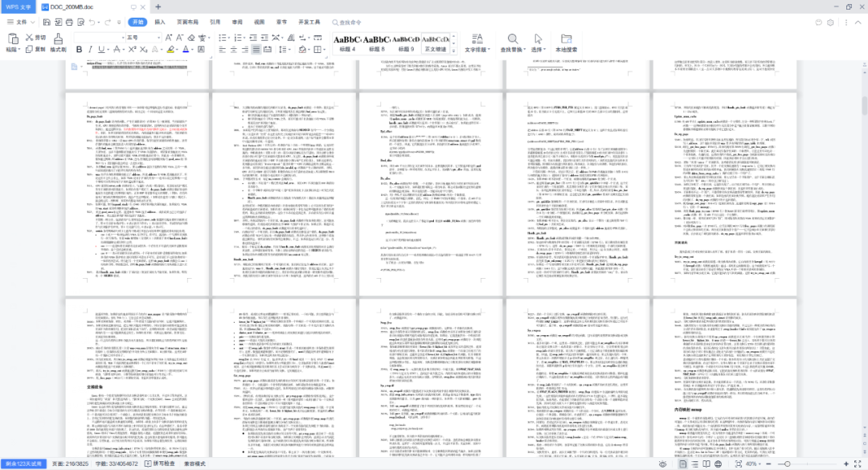This screenshot has width=868, height=470.
Task: Toggle center alignment button
Action: tap(234, 49)
